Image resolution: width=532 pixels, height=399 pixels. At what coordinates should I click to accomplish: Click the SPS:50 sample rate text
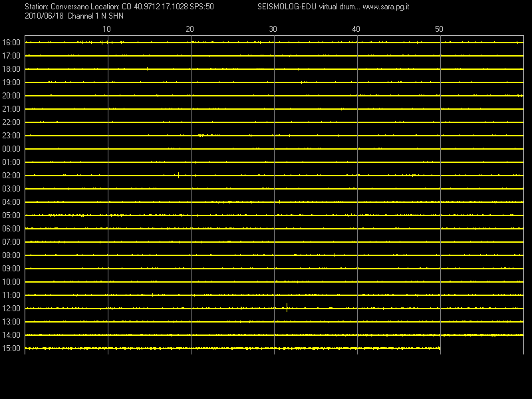pos(201,7)
